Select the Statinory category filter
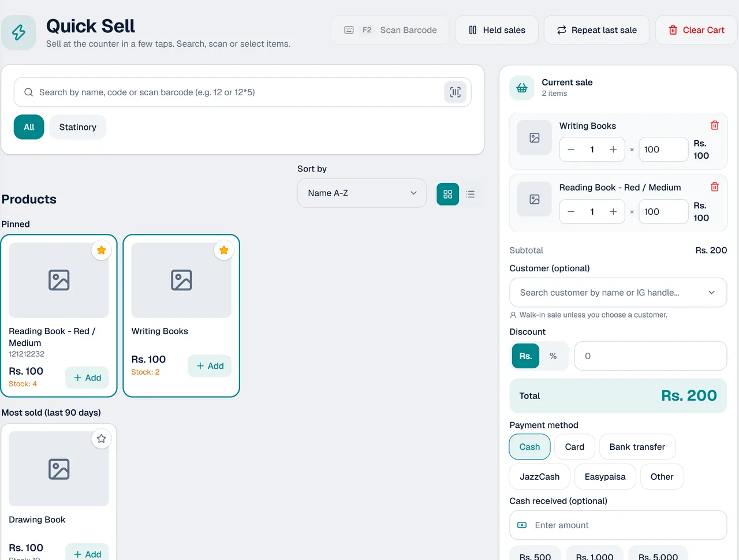 coord(78,127)
